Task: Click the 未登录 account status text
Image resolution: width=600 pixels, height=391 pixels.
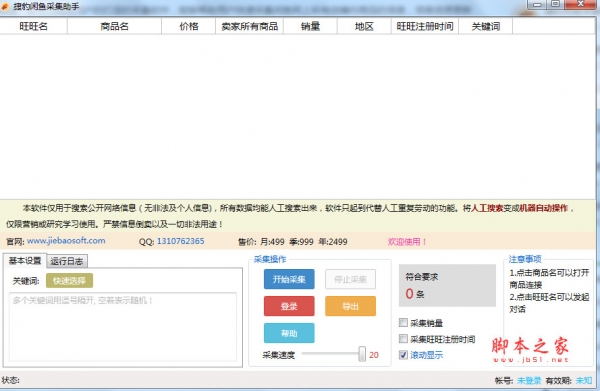Action: (x=529, y=380)
